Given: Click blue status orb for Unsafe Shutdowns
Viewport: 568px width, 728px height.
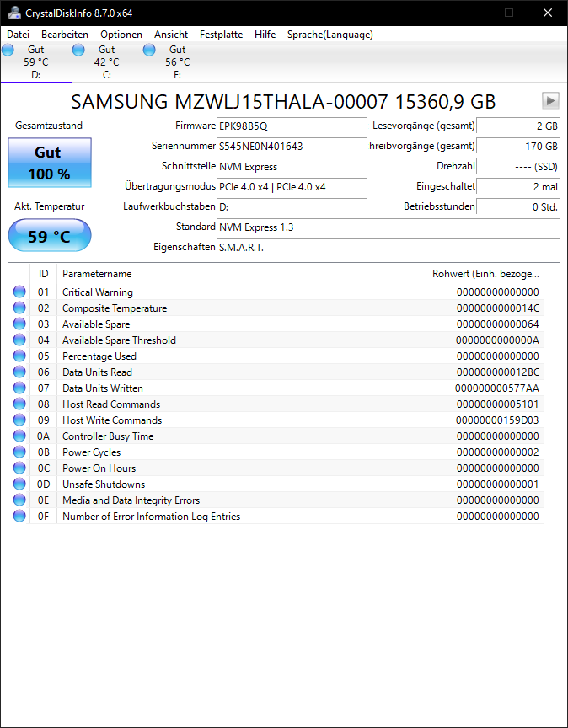Looking at the screenshot, I should tap(19, 484).
